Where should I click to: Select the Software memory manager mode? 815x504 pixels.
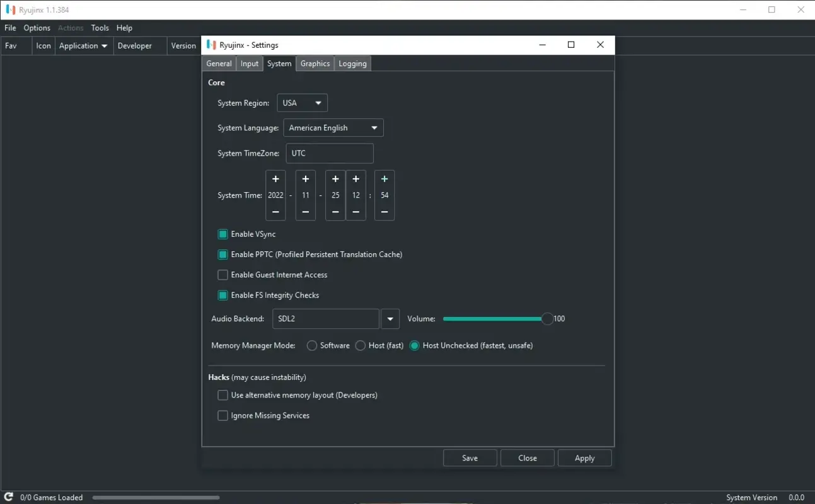coord(311,345)
